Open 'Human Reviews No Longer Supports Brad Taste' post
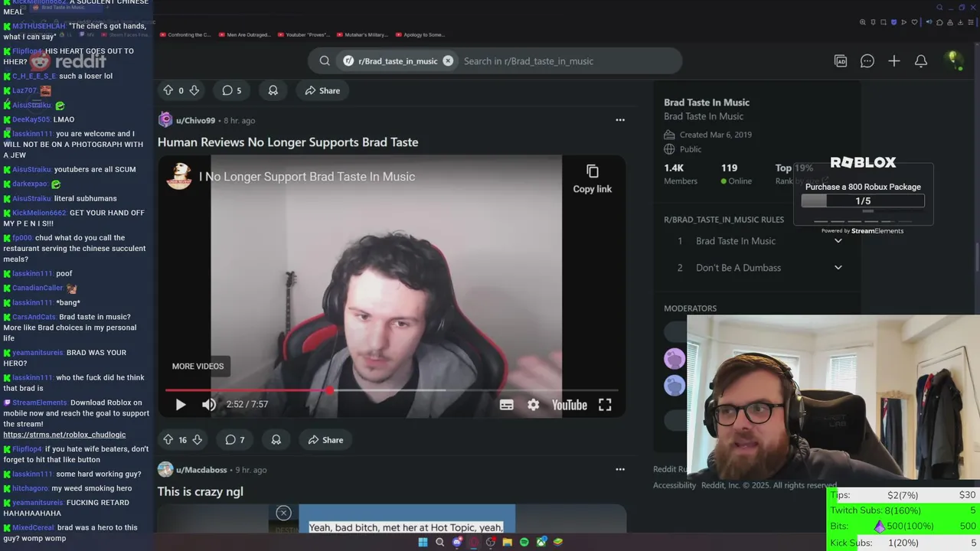The width and height of the screenshot is (980, 551). (288, 142)
